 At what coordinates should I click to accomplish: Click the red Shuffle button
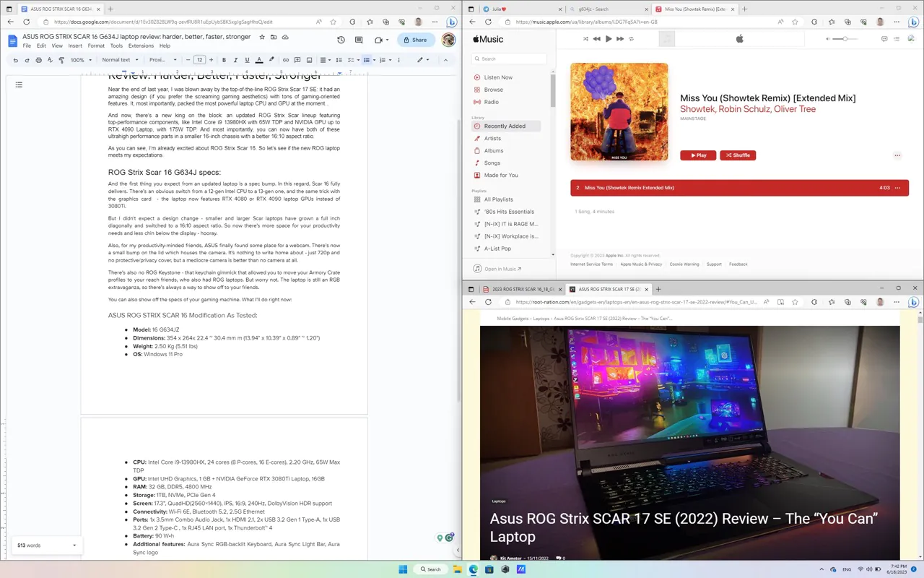738,155
